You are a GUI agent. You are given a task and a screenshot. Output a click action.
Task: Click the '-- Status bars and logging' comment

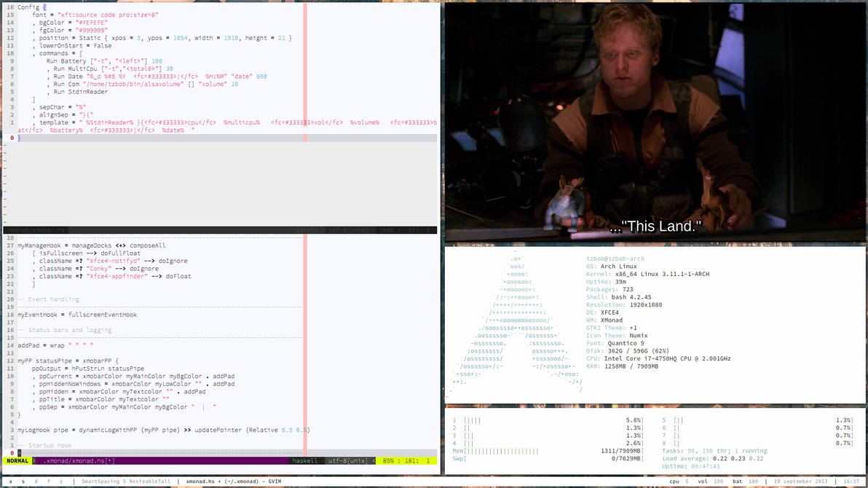pyautogui.click(x=64, y=330)
